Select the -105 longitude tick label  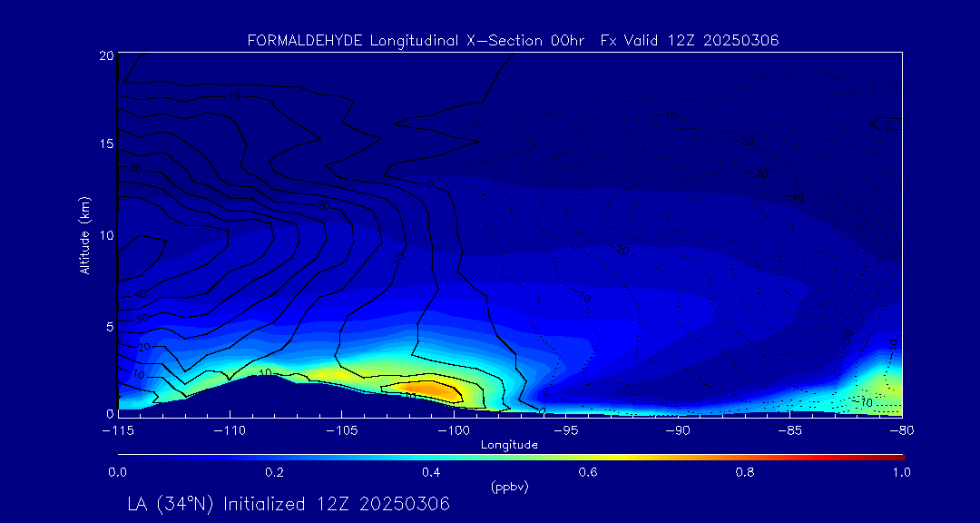click(341, 431)
